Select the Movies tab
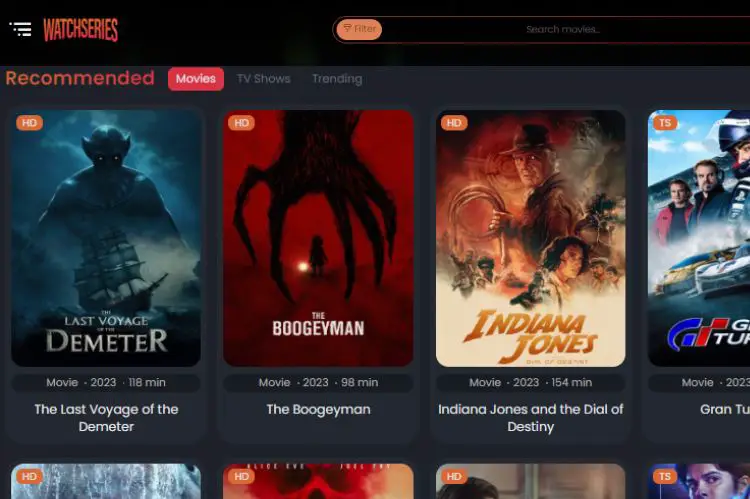 coord(196,79)
